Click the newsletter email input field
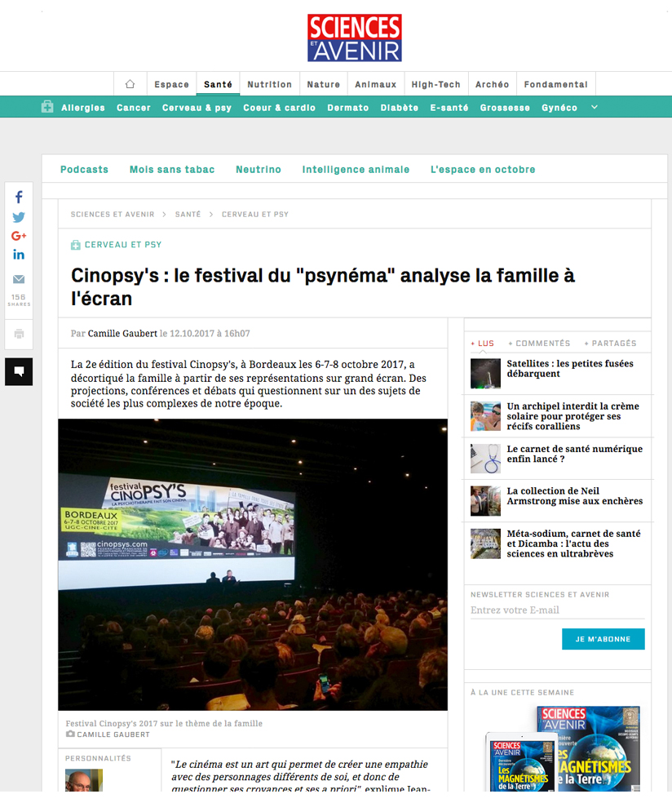The height and width of the screenshot is (812, 672). tap(557, 610)
